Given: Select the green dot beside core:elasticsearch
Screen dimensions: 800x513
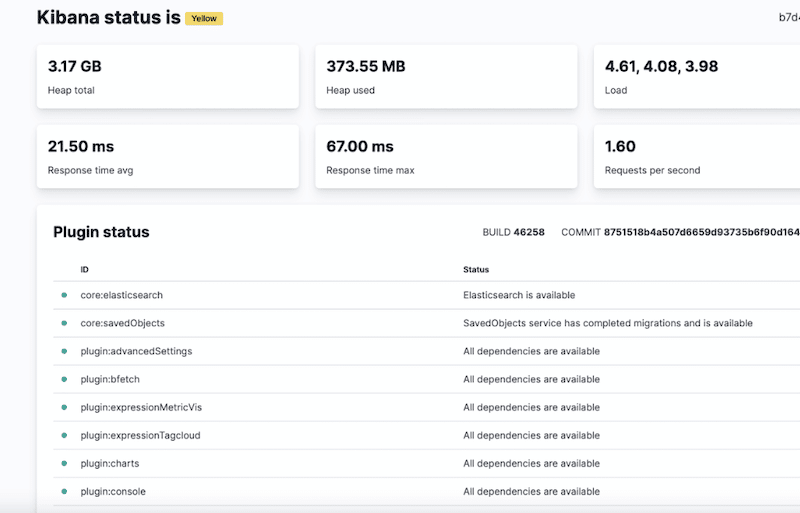Looking at the screenshot, I should [x=64, y=295].
